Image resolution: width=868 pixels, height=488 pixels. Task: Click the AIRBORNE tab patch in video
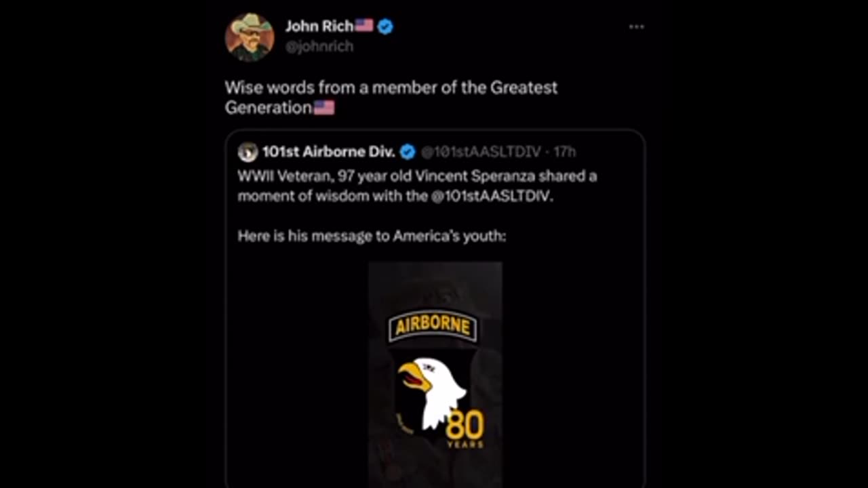pos(433,326)
